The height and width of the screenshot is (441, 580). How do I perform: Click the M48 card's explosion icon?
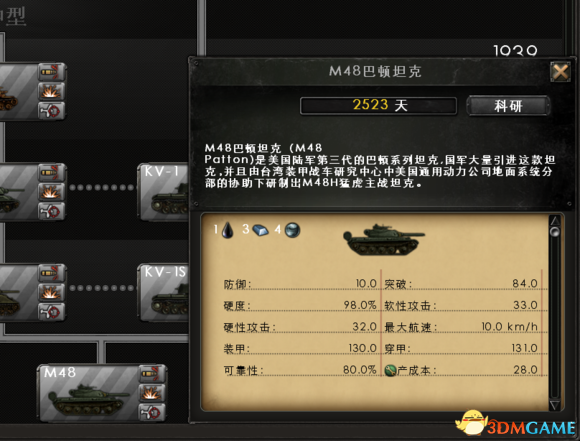click(152, 393)
